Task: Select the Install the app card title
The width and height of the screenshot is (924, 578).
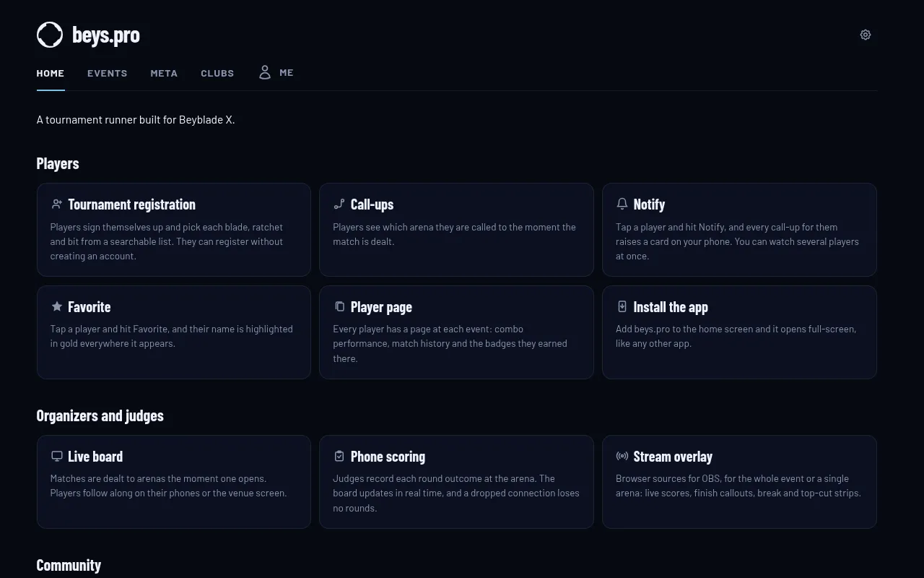Action: [671, 307]
